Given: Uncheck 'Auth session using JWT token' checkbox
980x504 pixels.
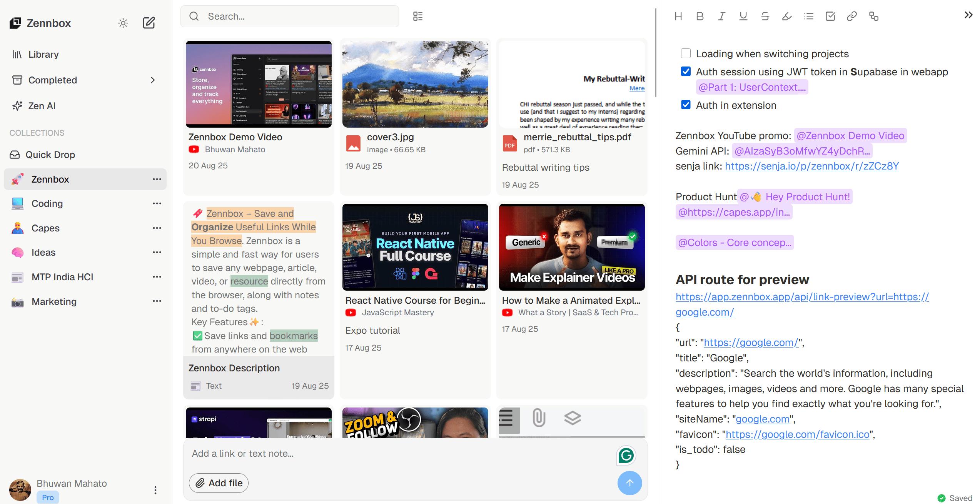Looking at the screenshot, I should (686, 72).
